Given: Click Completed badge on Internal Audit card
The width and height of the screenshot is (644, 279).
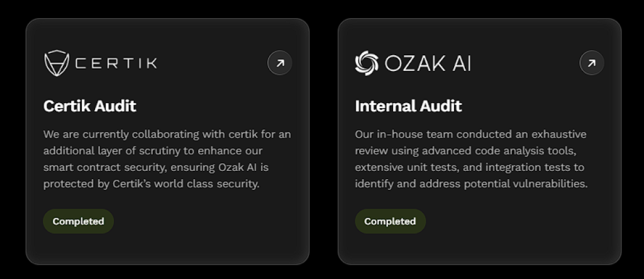Looking at the screenshot, I should (x=390, y=221).
